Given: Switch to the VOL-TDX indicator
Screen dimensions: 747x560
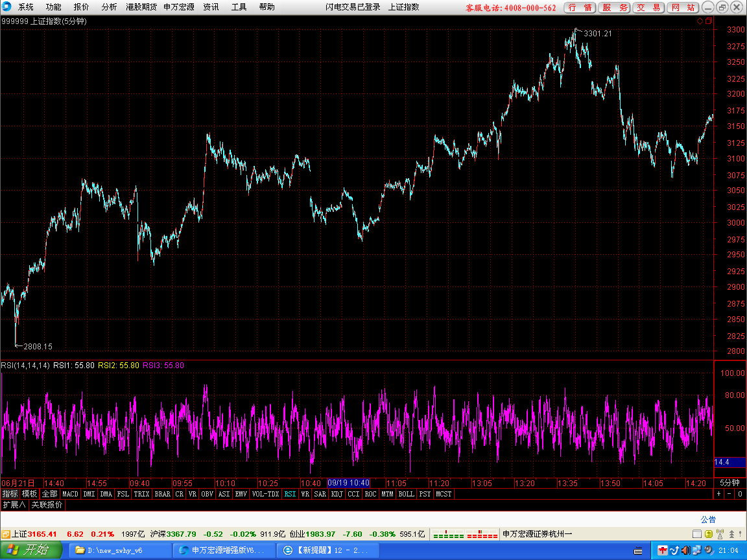Looking at the screenshot, I should (265, 494).
